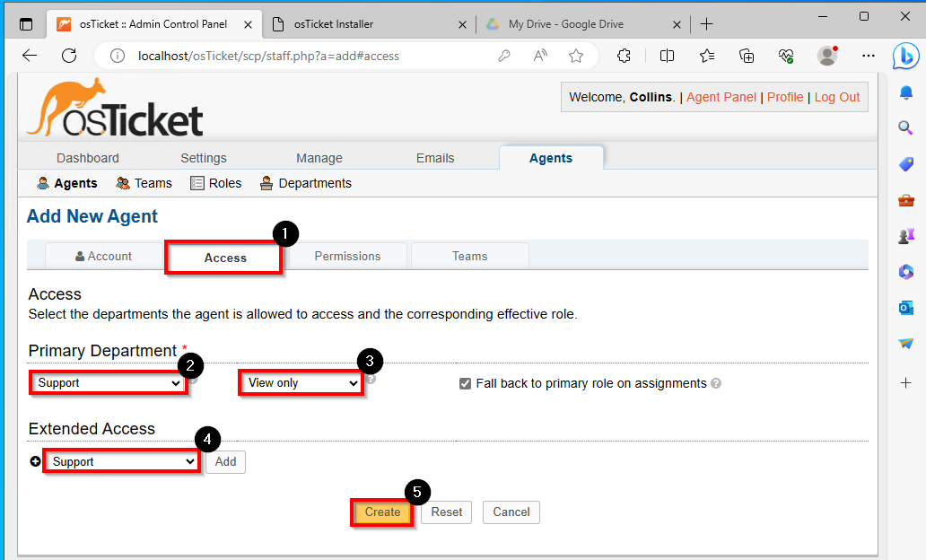
Task: Switch to the Permissions tab
Action: click(x=347, y=257)
